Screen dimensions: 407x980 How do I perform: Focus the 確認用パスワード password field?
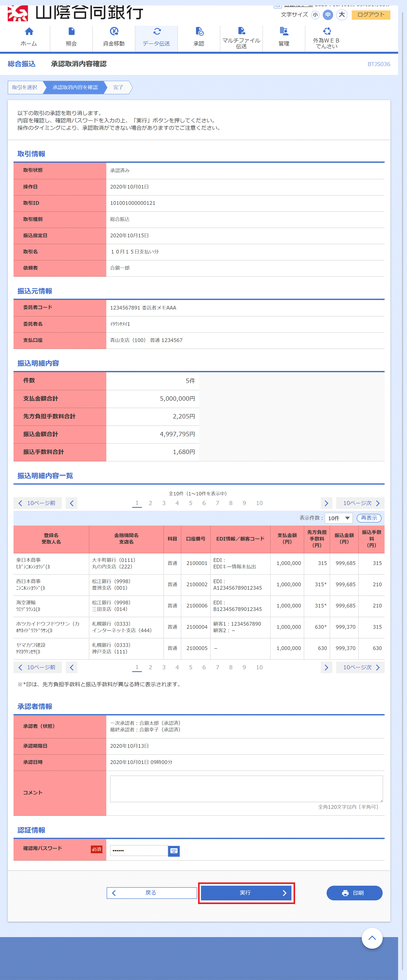pyautogui.click(x=139, y=851)
